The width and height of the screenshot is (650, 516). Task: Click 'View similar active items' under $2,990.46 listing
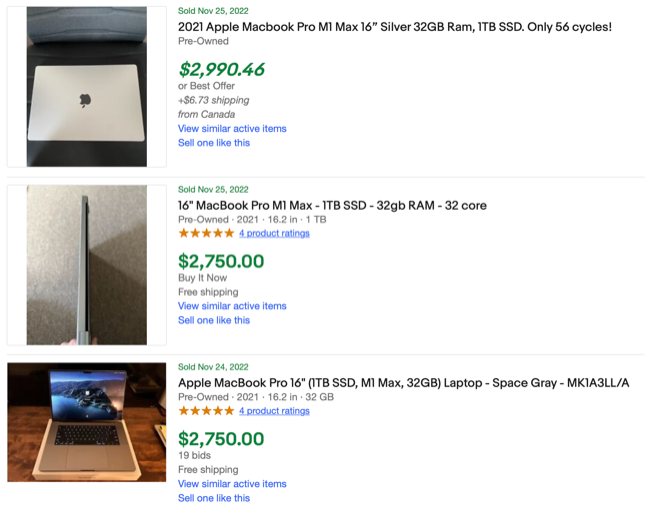[232, 129]
